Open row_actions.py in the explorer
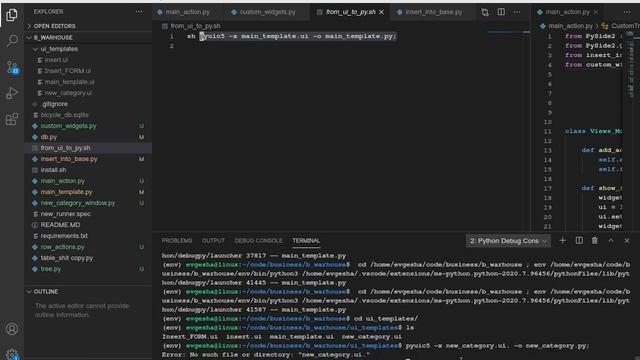640x360 pixels. pyautogui.click(x=88, y=247)
